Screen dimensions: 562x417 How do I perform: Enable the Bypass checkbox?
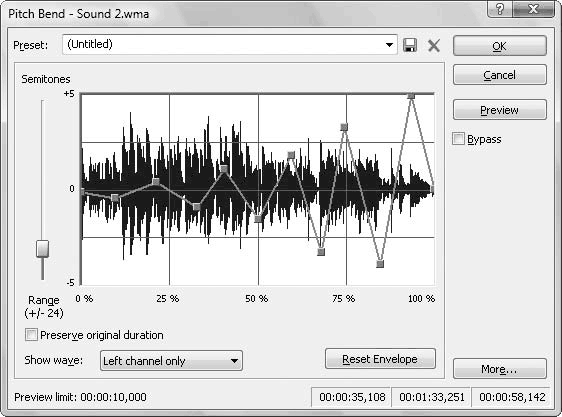click(x=458, y=139)
